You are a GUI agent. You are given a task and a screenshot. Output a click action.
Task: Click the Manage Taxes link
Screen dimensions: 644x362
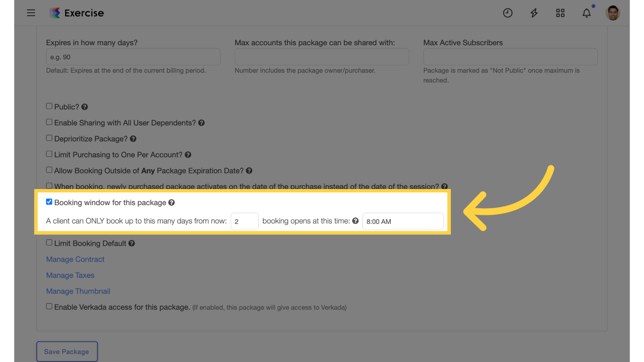tap(70, 275)
